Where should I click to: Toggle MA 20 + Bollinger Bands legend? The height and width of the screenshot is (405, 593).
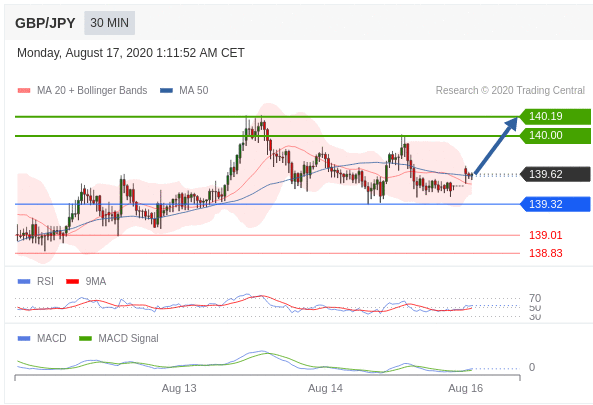point(82,90)
